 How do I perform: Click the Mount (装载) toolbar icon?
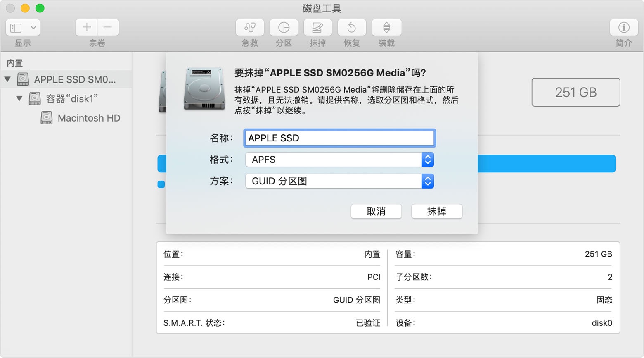point(386,28)
